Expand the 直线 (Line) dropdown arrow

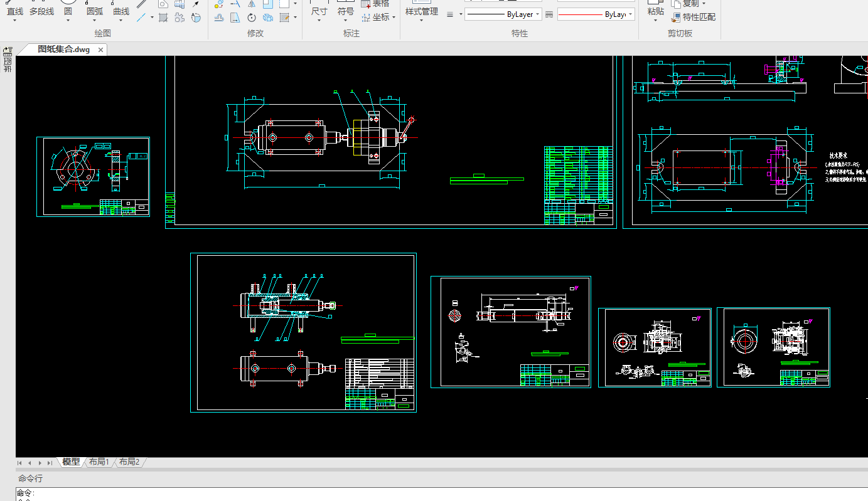click(x=14, y=21)
